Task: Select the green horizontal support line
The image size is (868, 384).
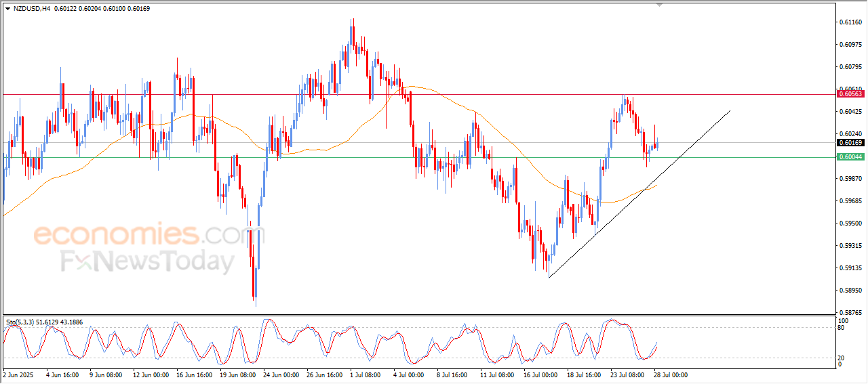Action: 418,157
